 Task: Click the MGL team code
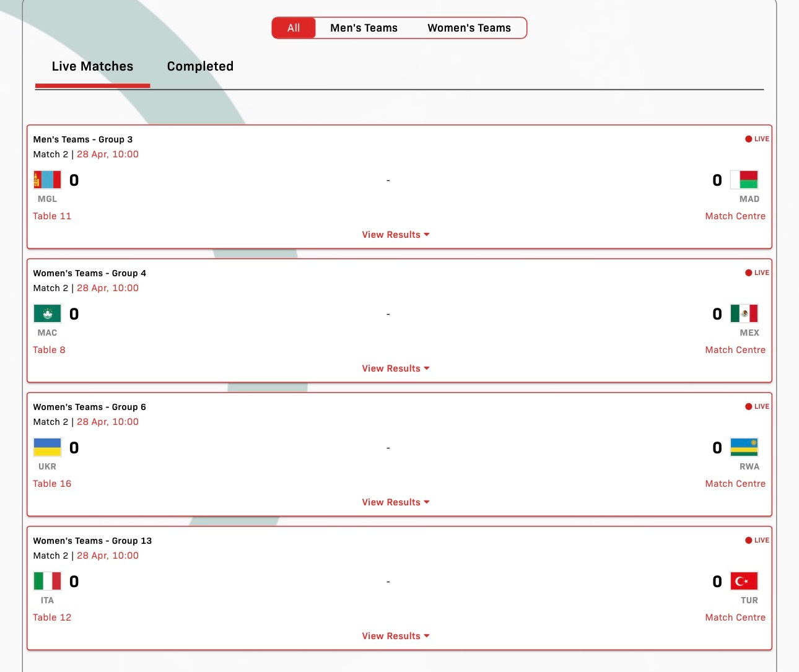click(x=47, y=199)
